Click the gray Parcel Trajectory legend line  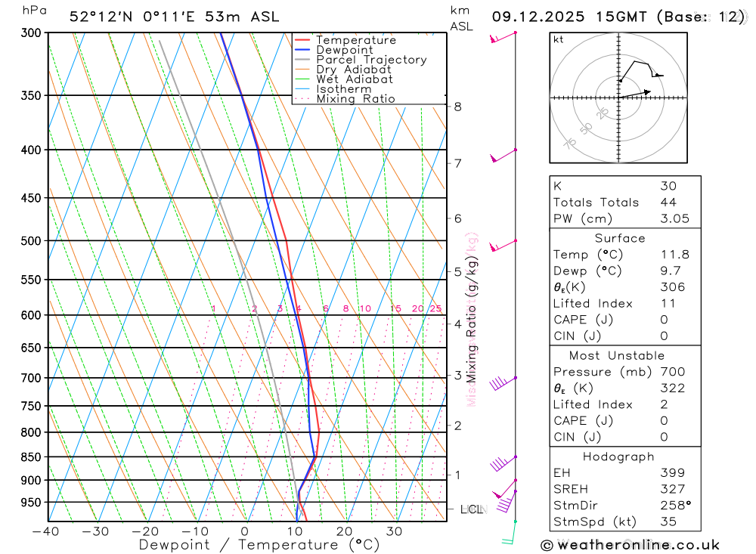coord(302,59)
